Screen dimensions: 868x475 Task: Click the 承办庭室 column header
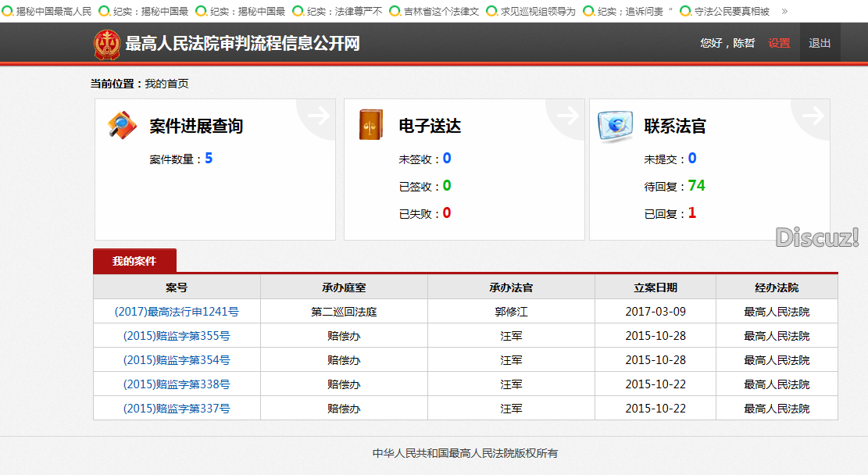pyautogui.click(x=344, y=287)
